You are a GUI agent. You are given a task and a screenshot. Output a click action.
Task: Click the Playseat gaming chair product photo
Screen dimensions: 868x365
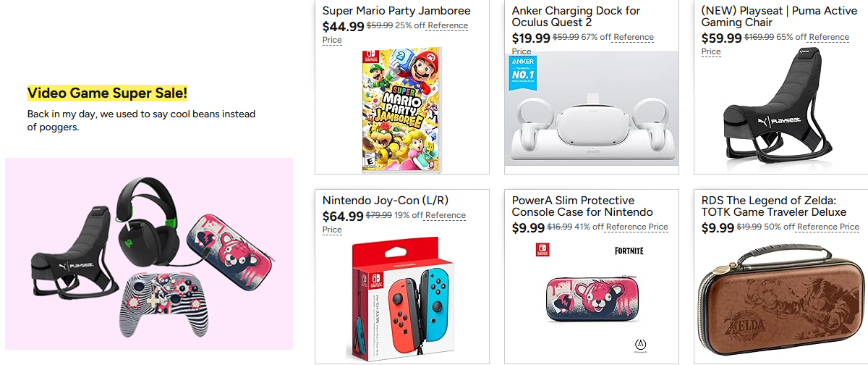pos(781,116)
